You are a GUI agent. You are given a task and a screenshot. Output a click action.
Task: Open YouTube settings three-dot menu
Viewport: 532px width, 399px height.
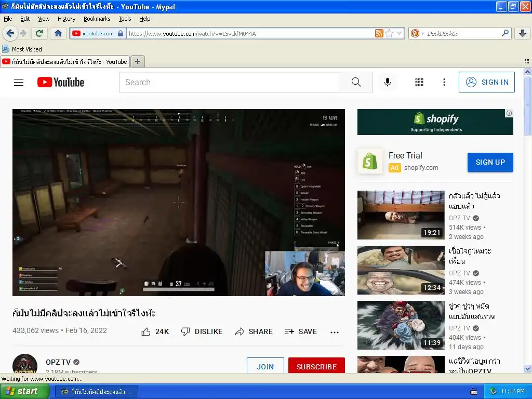(444, 82)
